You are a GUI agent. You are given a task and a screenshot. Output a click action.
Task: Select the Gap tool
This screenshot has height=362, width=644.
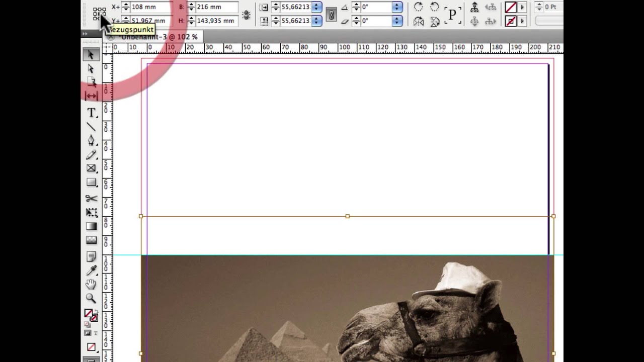(91, 96)
